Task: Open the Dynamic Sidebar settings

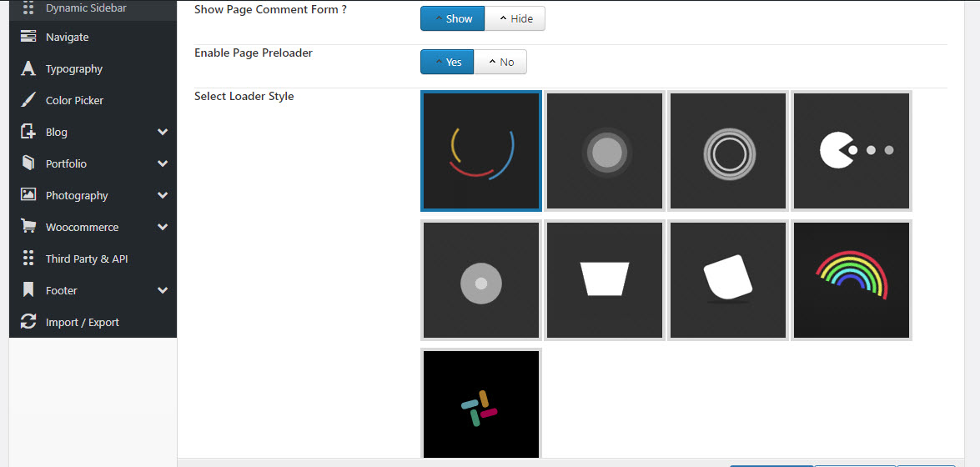Action: point(93,8)
